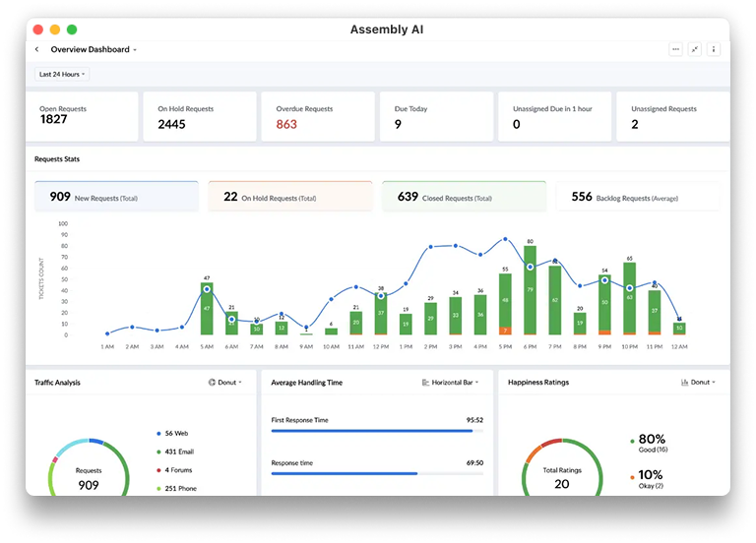Screen dimensions: 756x543
Task: Open the Last 24 Hours time filter
Action: (62, 74)
